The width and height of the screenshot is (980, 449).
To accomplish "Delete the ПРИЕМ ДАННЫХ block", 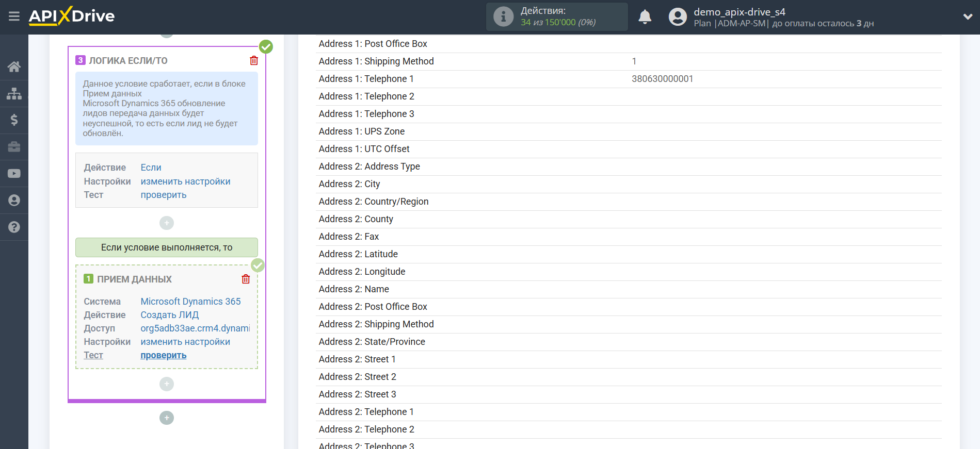I will tap(246, 279).
